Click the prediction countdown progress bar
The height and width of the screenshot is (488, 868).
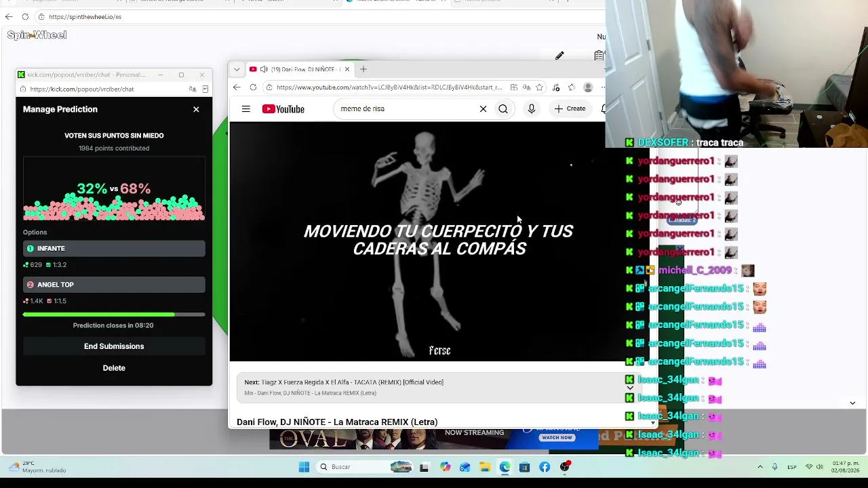point(114,314)
